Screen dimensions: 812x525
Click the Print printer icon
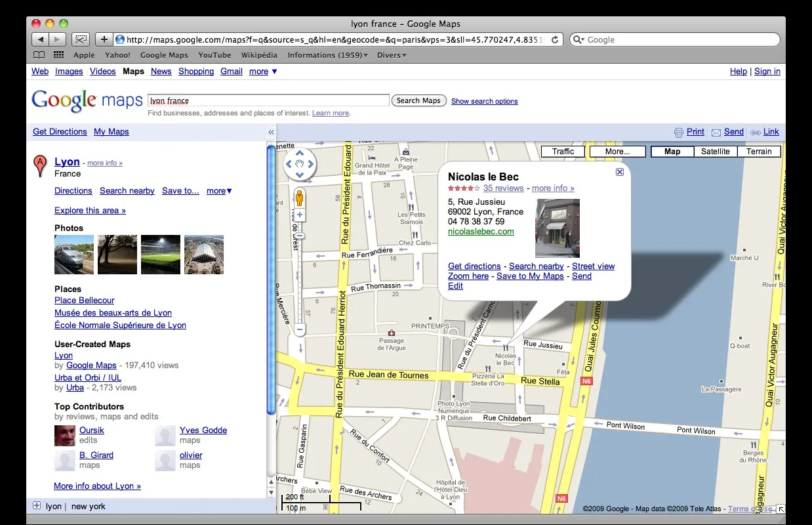[x=679, y=132]
